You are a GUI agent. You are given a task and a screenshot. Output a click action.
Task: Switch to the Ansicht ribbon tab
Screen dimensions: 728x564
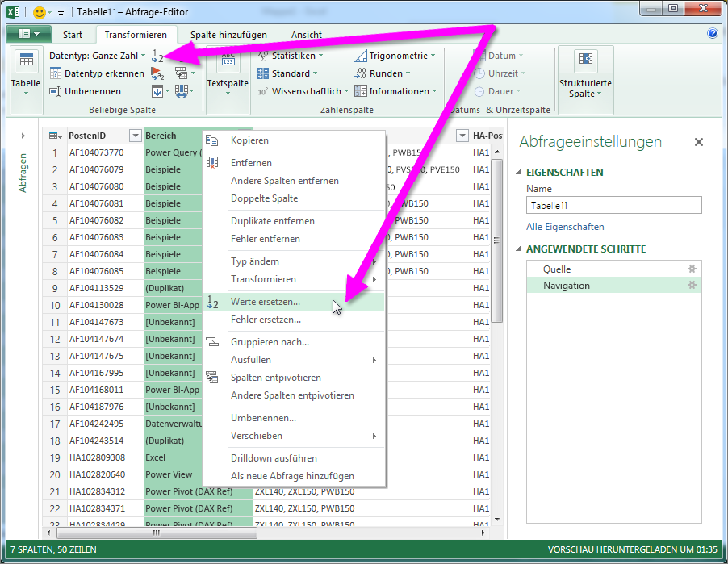click(x=307, y=35)
